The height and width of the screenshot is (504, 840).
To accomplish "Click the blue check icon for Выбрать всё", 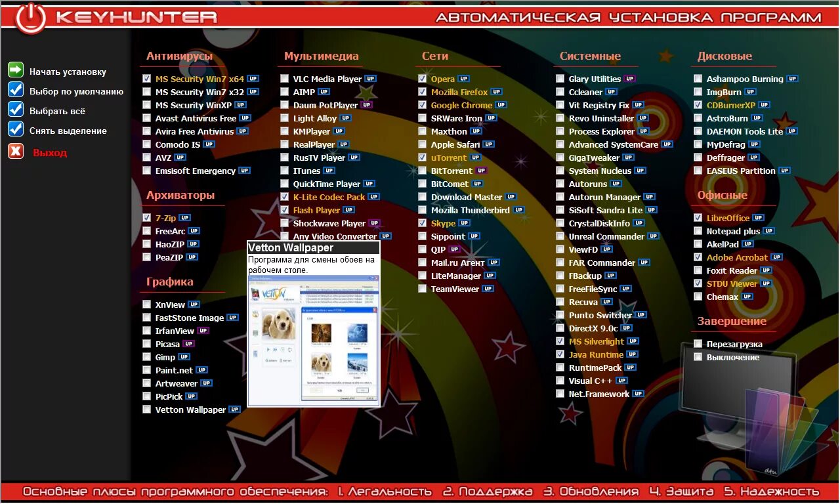I will click(16, 109).
